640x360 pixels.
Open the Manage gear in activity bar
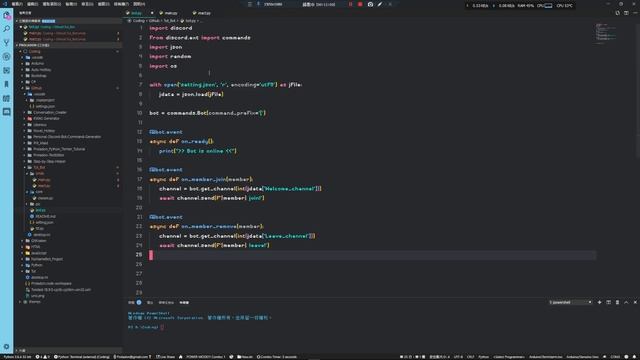[7, 347]
